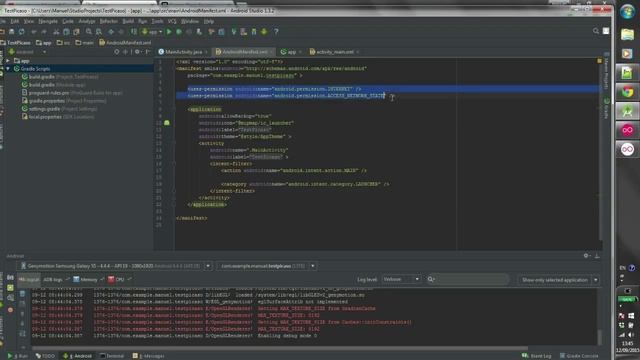This screenshot has width=640, height=360.
Task: Switch to the activity_main.xml editor tab
Action: coord(334,52)
